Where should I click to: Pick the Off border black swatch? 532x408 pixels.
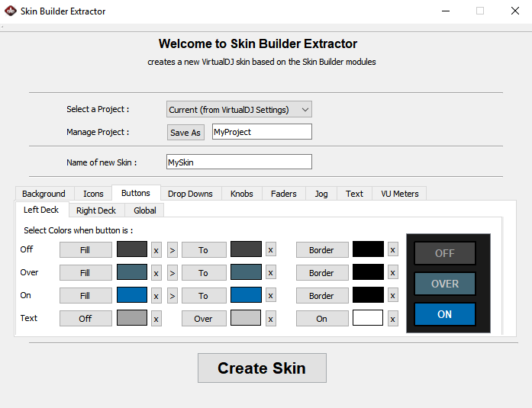click(x=368, y=249)
